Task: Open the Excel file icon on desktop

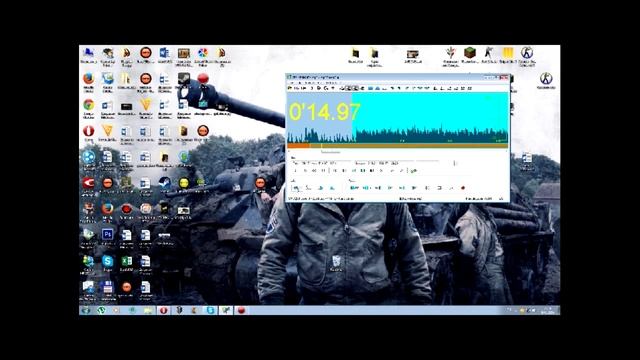Action: click(127, 261)
